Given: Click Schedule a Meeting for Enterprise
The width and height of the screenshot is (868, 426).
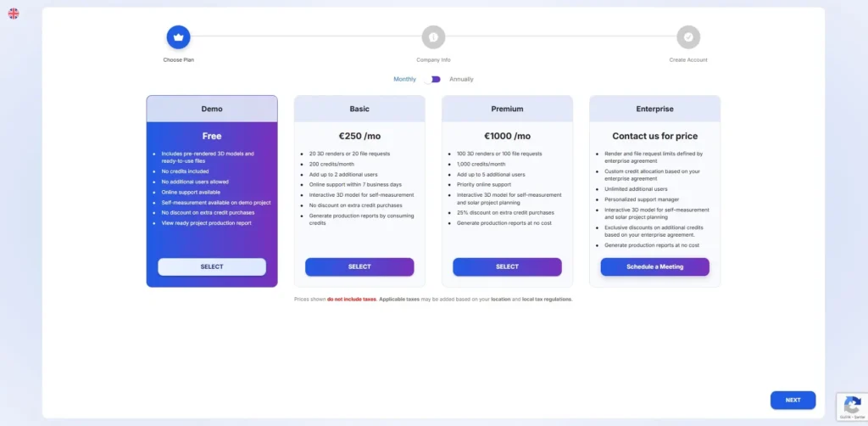Looking at the screenshot, I should tap(654, 266).
